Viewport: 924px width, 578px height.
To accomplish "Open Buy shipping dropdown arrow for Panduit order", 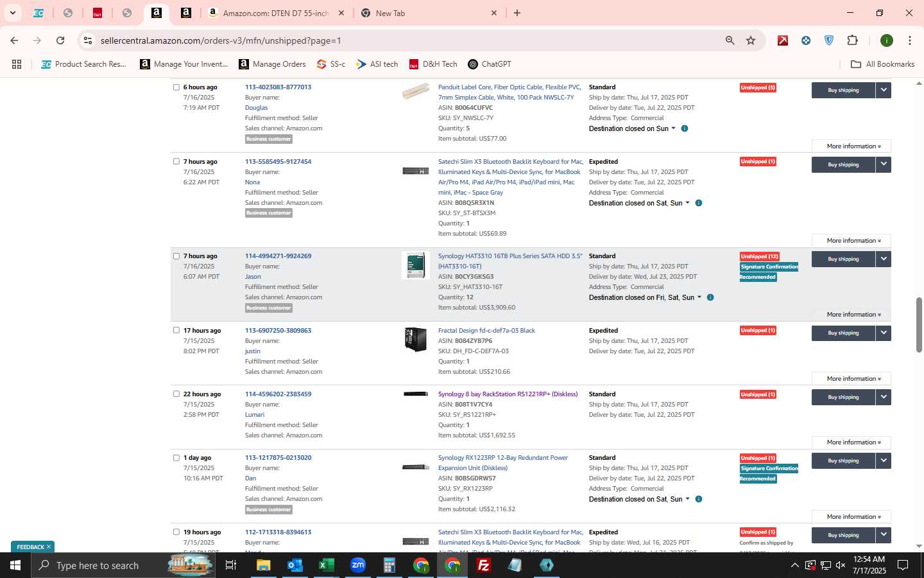I will [884, 90].
